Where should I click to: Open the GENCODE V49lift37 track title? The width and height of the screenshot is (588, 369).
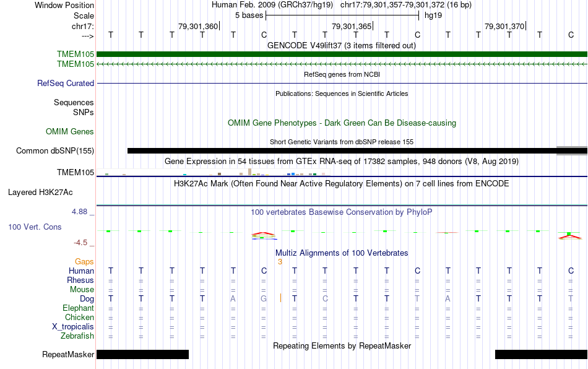coord(341,45)
